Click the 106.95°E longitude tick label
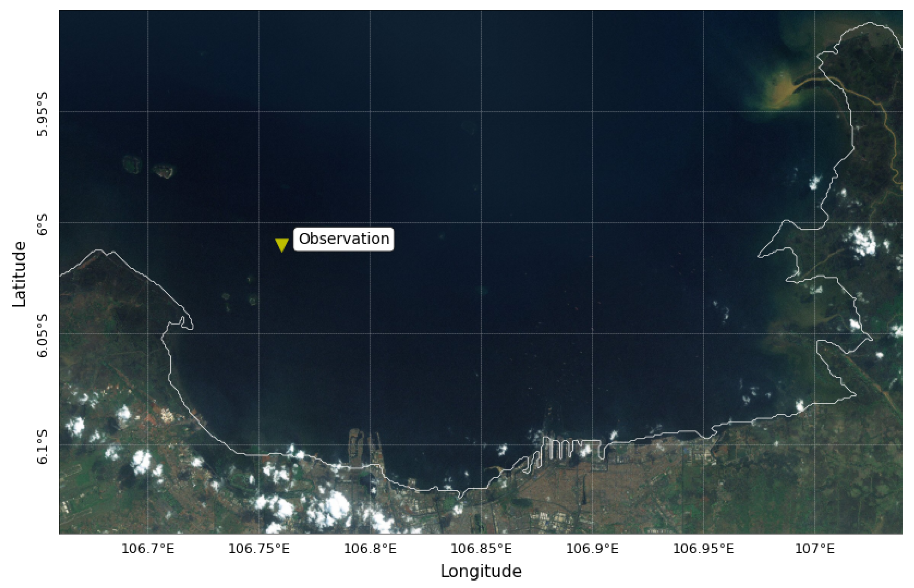Viewport: 914px width, 588px height. (703, 549)
